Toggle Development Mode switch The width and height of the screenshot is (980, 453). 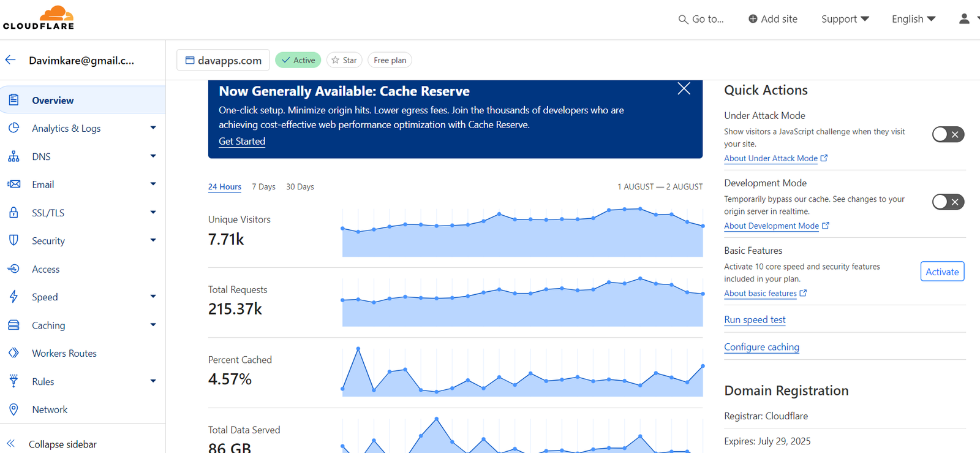coord(948,202)
